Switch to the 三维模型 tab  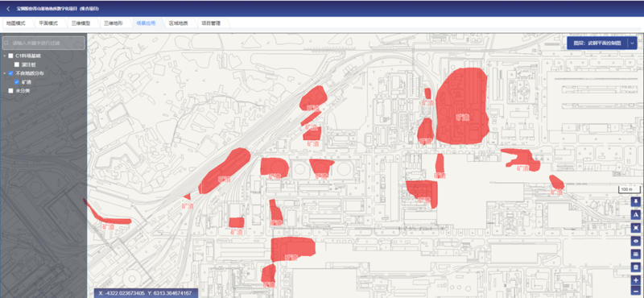(81, 23)
